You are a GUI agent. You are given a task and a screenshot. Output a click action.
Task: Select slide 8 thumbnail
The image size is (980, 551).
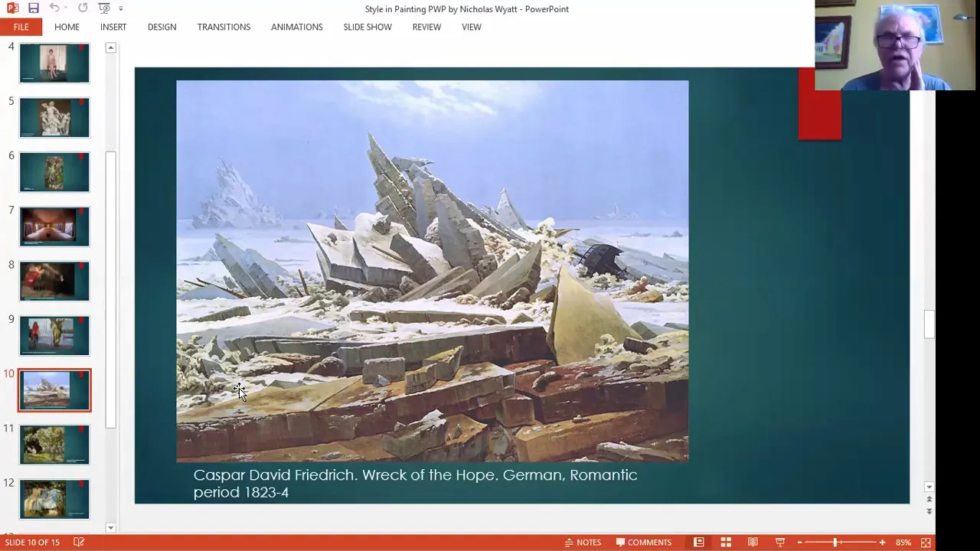point(54,281)
